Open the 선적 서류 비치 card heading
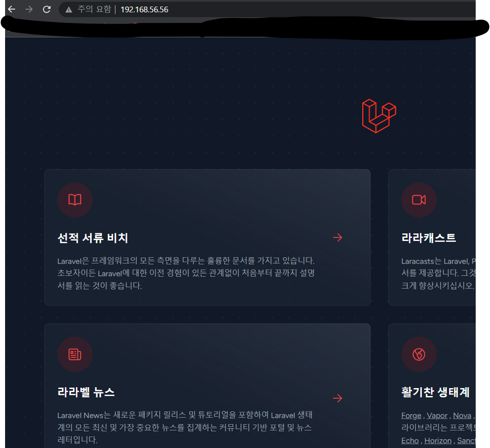This screenshot has width=490, height=448. [93, 238]
